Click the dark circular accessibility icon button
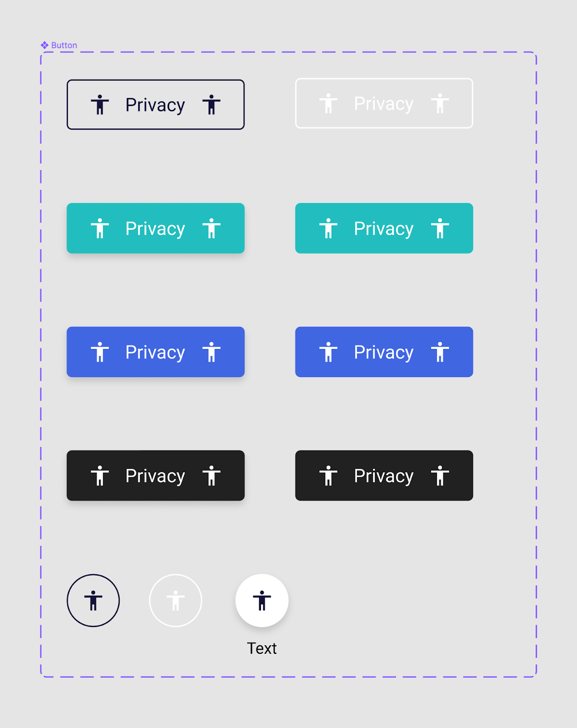This screenshot has height=728, width=577. point(93,600)
